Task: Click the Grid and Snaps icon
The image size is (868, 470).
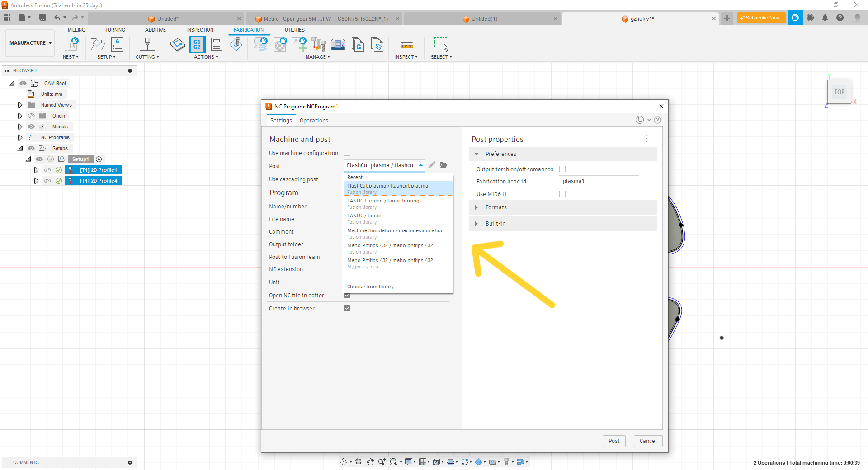Action: pyautogui.click(x=422, y=461)
